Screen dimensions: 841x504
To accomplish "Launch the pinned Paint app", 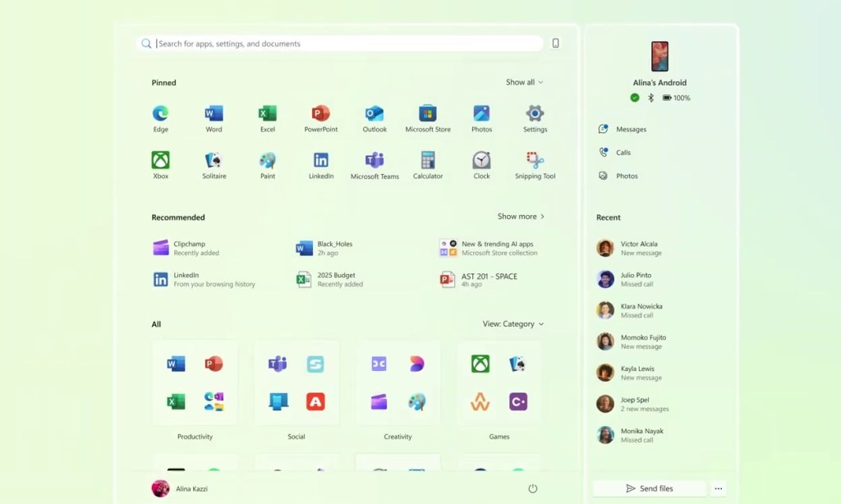I will point(267,165).
